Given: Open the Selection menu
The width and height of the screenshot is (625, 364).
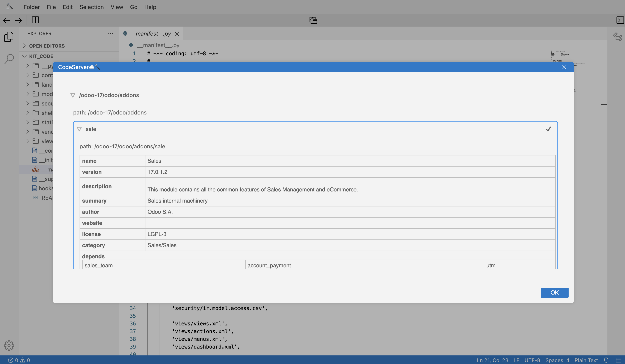Looking at the screenshot, I should 92,7.
